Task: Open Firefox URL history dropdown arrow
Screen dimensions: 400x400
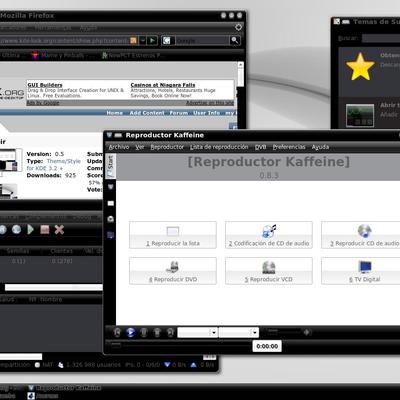Action: tap(143, 40)
